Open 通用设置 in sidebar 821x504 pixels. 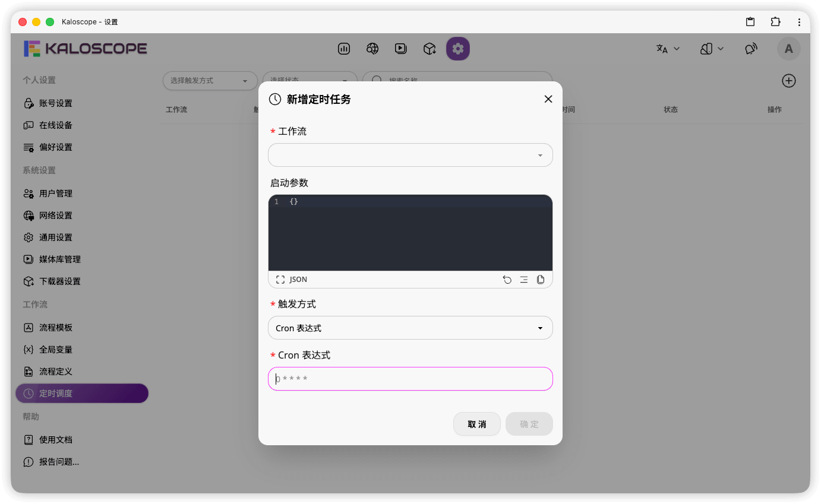pyautogui.click(x=82, y=237)
